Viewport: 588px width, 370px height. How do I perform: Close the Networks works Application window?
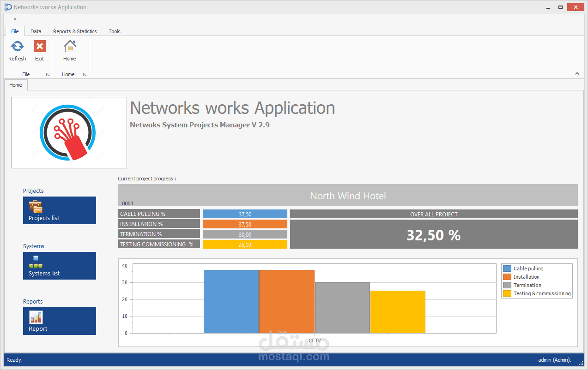pos(576,7)
